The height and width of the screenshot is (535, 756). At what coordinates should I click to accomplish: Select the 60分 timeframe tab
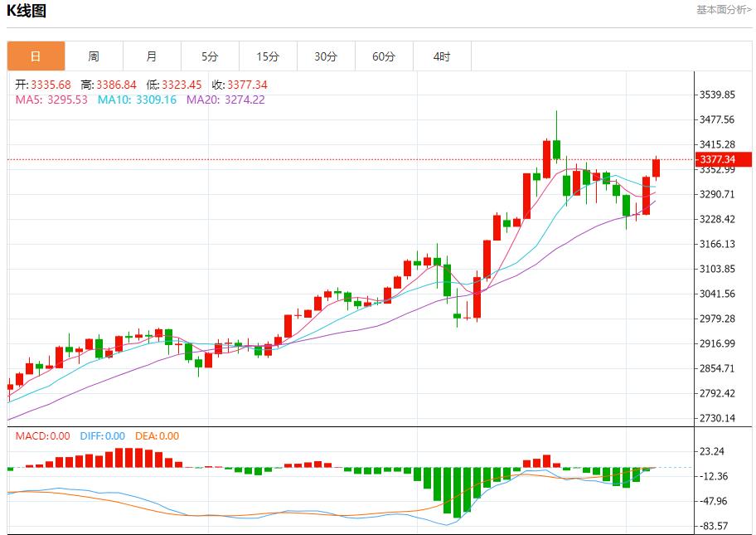point(384,56)
